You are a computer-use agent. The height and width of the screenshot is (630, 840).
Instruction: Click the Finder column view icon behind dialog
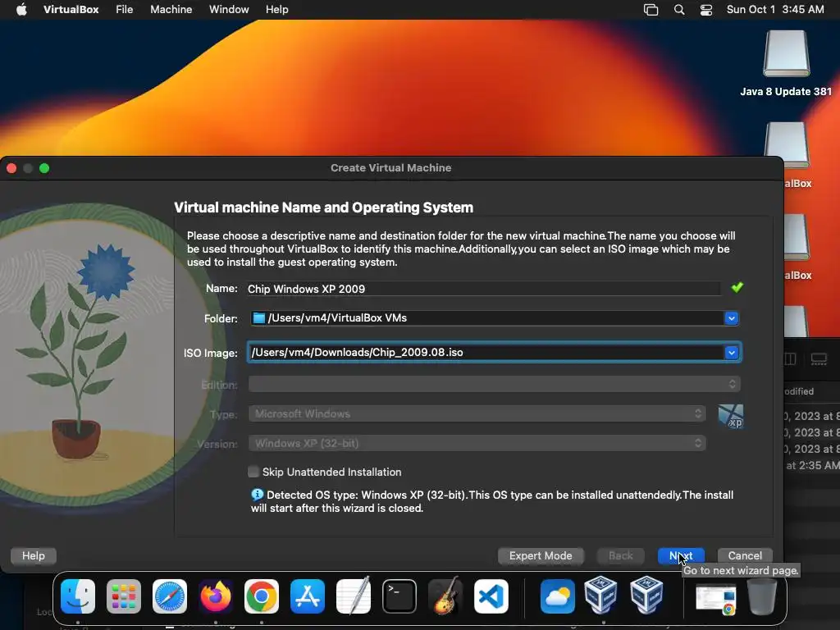pyautogui.click(x=790, y=359)
